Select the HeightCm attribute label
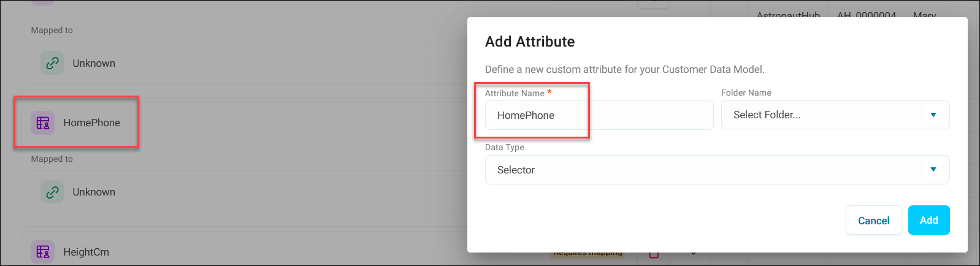The image size is (980, 266). (86, 252)
